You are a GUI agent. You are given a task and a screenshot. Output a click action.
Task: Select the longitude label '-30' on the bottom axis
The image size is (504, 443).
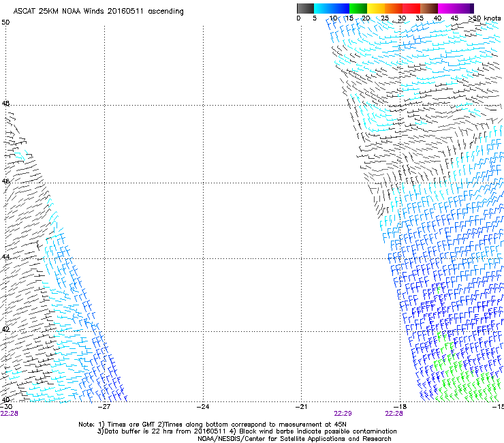click(x=6, y=407)
